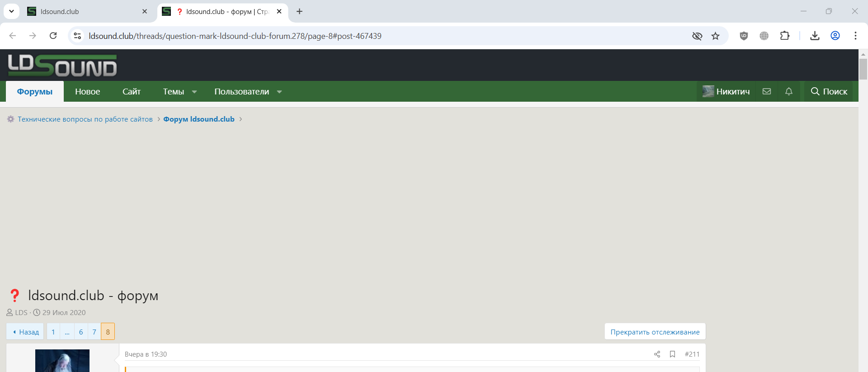Go to previous page via Назад
Viewport: 868px width, 372px height.
point(25,332)
